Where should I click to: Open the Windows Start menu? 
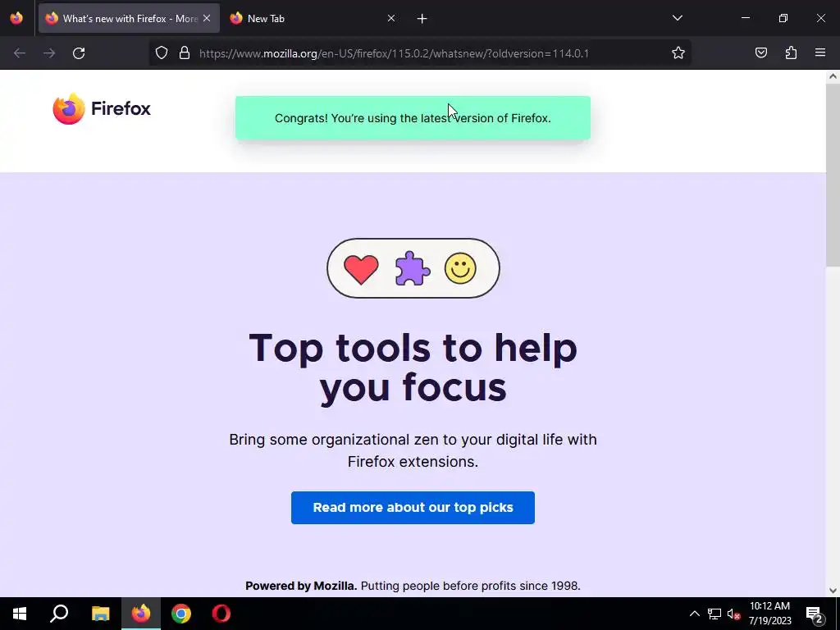click(20, 614)
